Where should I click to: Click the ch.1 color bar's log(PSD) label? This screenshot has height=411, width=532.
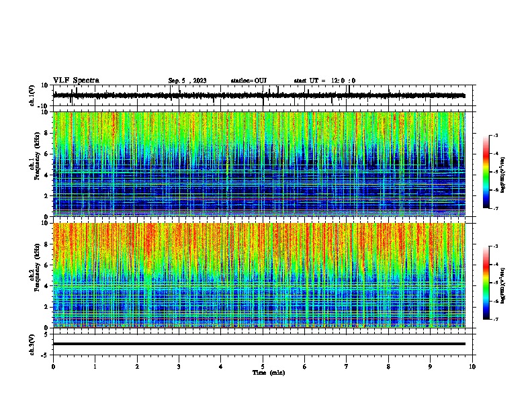coord(502,175)
